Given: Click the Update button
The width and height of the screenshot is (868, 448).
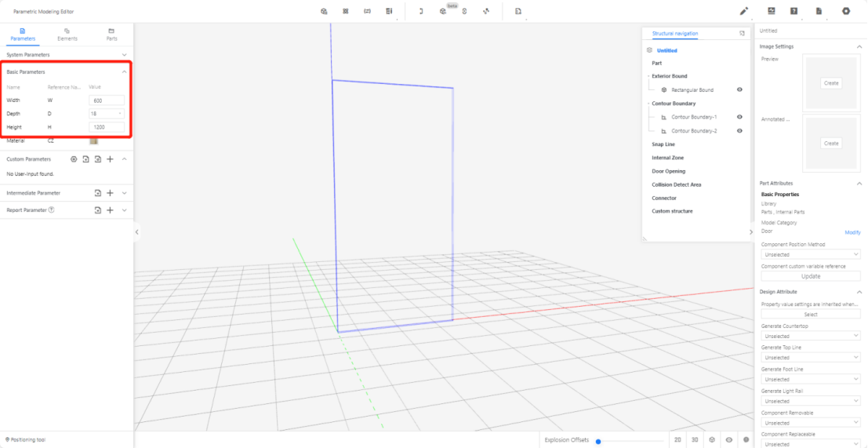Looking at the screenshot, I should tap(811, 276).
